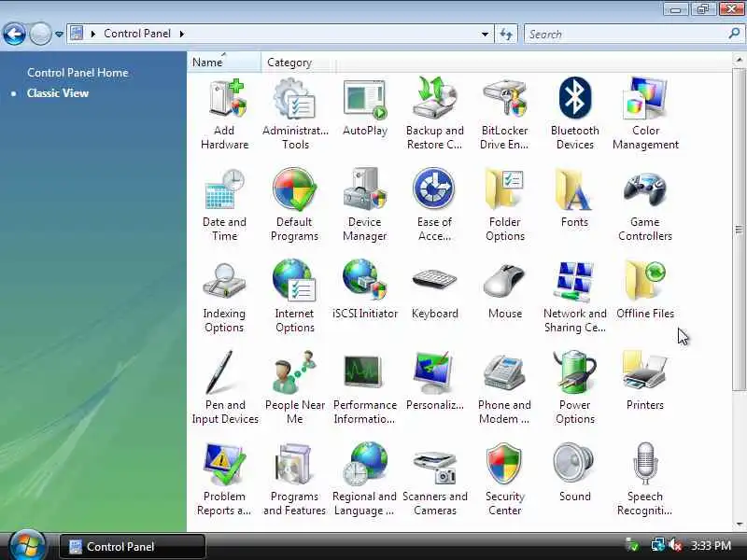The height and width of the screenshot is (560, 747).
Task: Expand arrow before Control Panel breadcrumb
Action: [92, 34]
